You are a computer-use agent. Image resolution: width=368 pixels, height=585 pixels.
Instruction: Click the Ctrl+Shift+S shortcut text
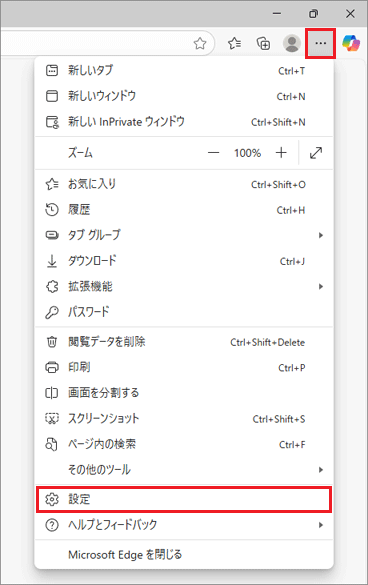tap(279, 419)
